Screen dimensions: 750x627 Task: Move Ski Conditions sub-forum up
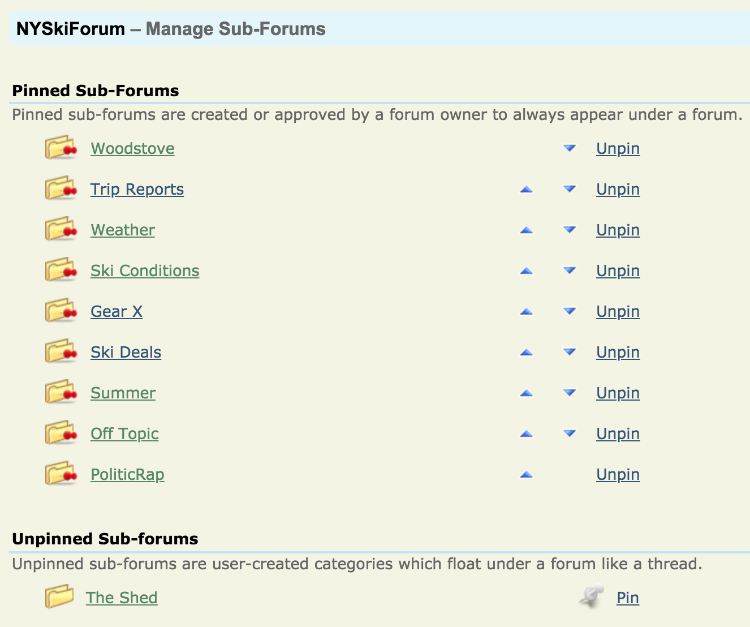coord(526,271)
